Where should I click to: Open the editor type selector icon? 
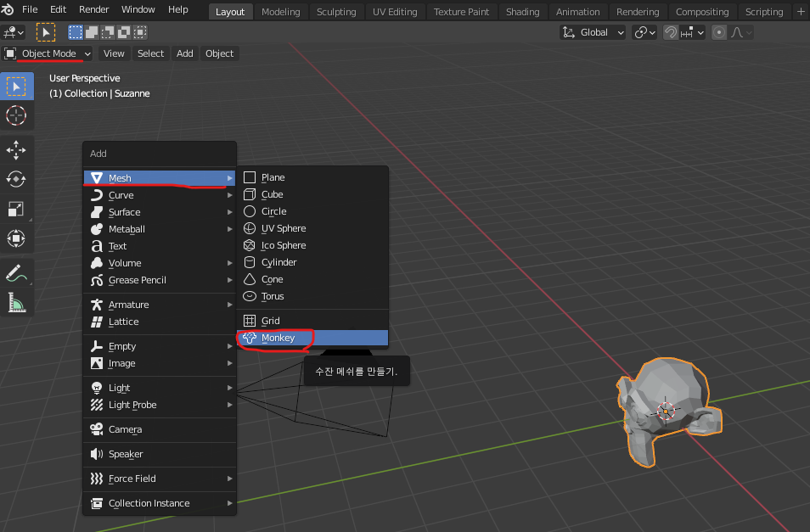(x=14, y=32)
